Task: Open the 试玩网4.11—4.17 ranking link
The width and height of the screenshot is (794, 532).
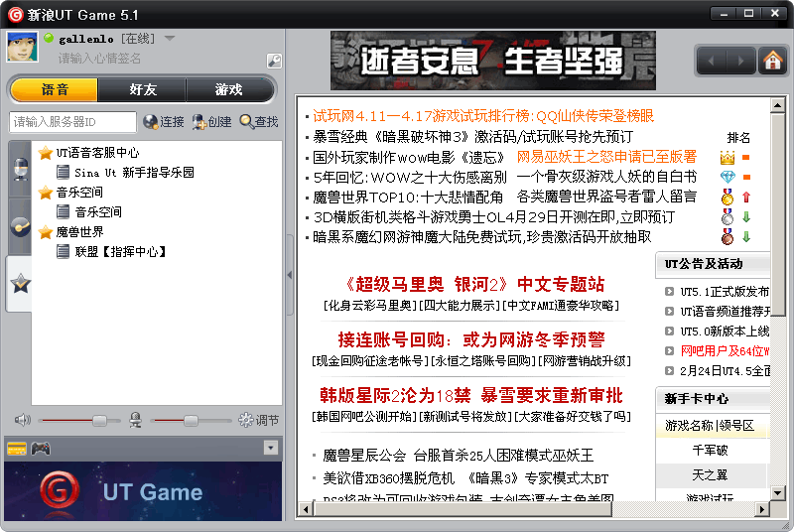Action: point(483,116)
